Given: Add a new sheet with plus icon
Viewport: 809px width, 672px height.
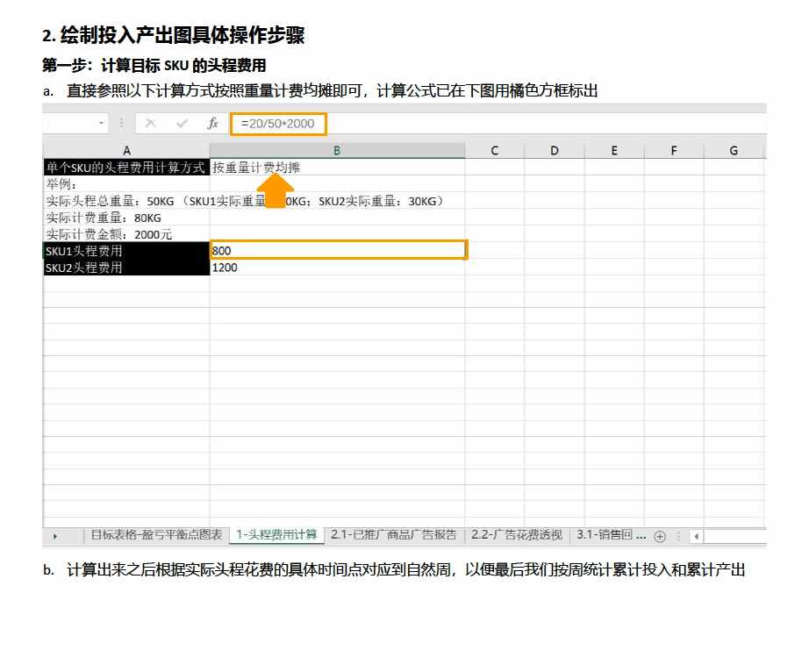Looking at the screenshot, I should (x=659, y=536).
